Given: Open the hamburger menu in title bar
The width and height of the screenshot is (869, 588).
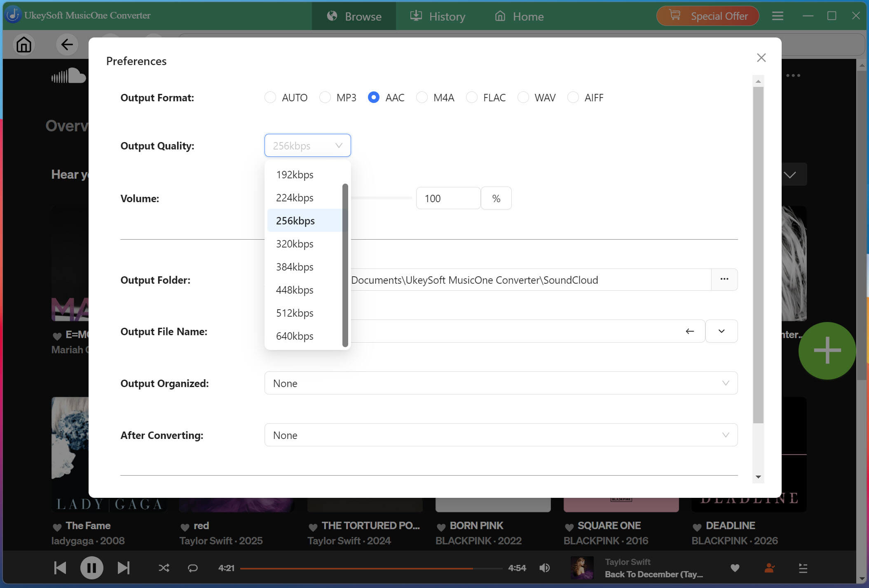Looking at the screenshot, I should [x=777, y=16].
